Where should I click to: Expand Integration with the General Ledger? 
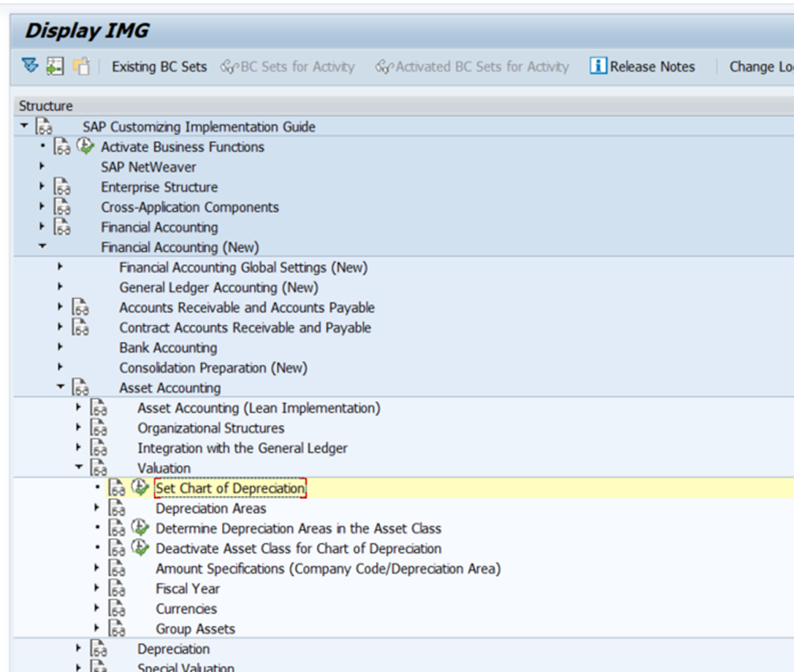78,447
